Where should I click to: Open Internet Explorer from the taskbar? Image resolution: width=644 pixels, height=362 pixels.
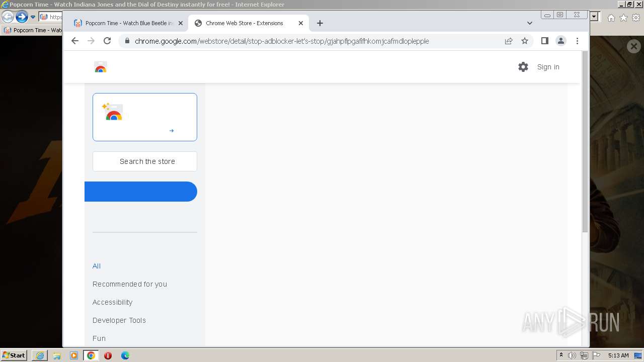[x=40, y=355]
